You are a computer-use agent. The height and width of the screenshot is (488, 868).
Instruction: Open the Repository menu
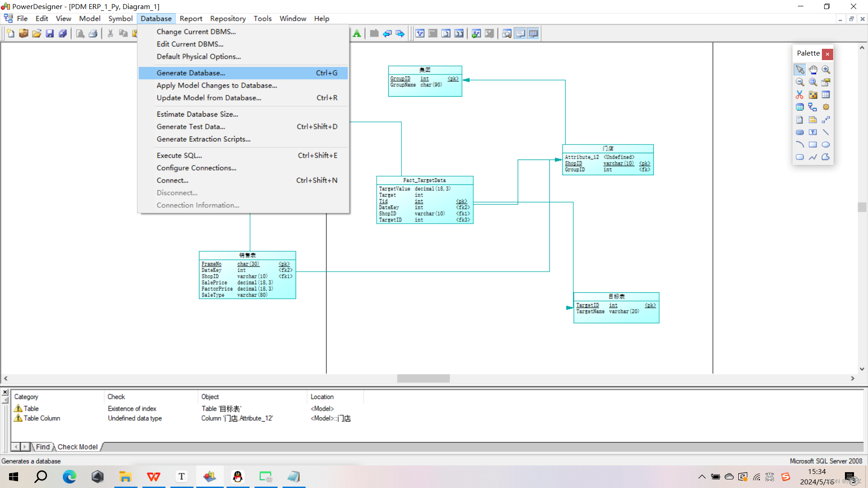(228, 19)
